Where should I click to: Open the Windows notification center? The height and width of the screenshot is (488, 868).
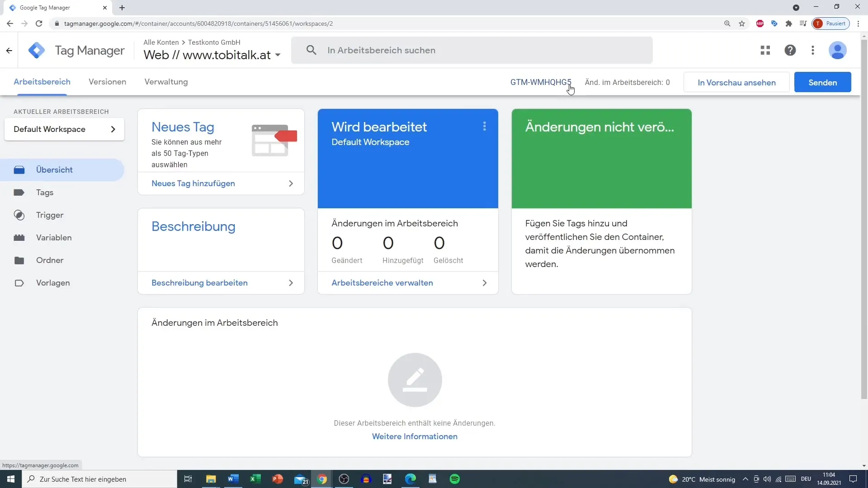tap(853, 479)
